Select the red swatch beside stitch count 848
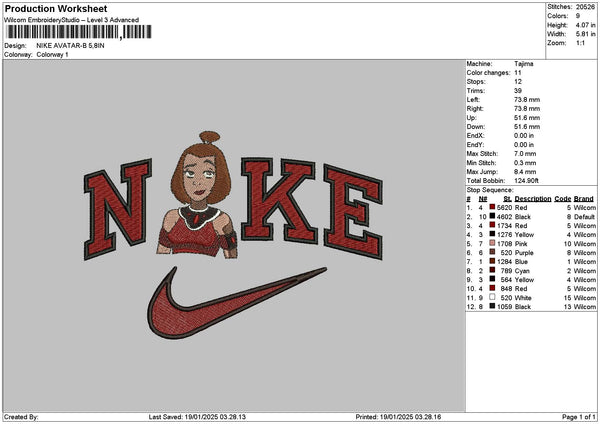The height and width of the screenshot is (424, 600). (492, 289)
